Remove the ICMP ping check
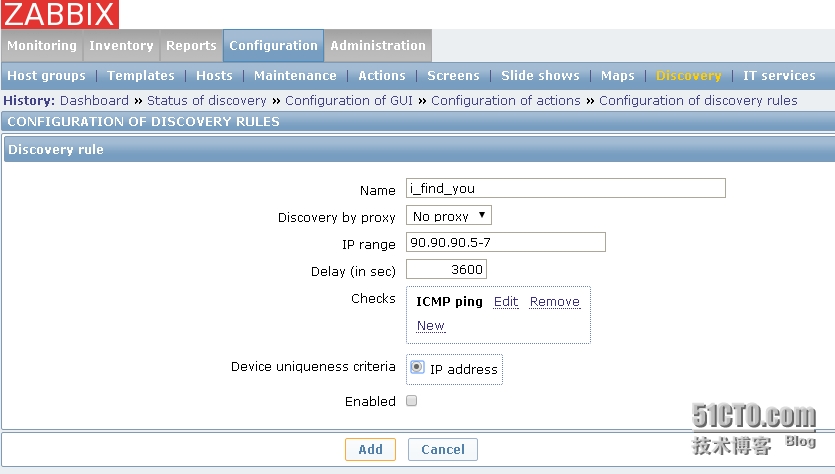 tap(554, 302)
